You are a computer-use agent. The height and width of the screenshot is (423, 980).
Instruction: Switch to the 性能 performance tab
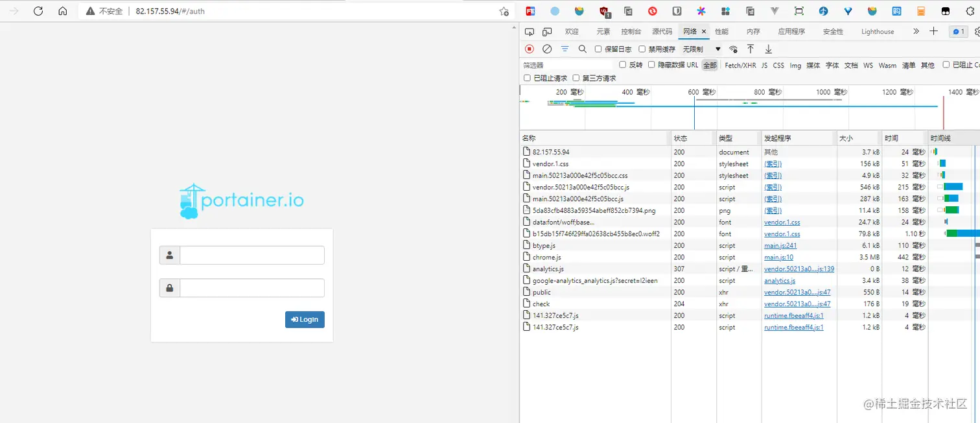721,31
